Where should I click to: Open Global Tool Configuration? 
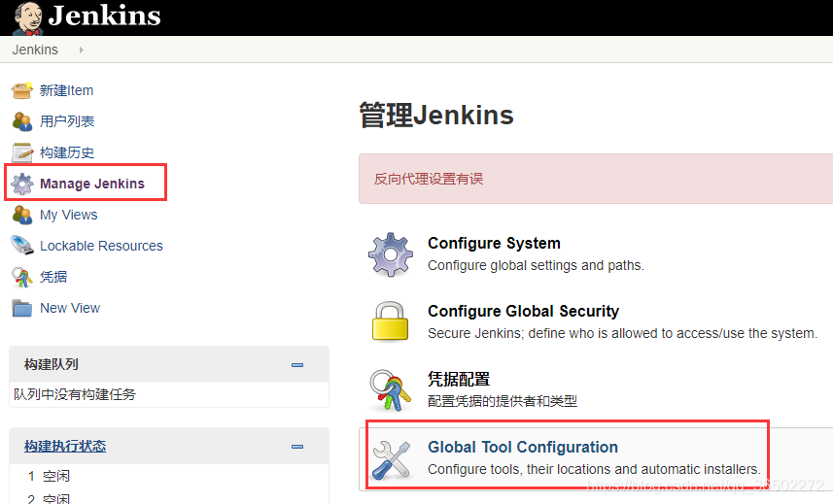pos(523,447)
